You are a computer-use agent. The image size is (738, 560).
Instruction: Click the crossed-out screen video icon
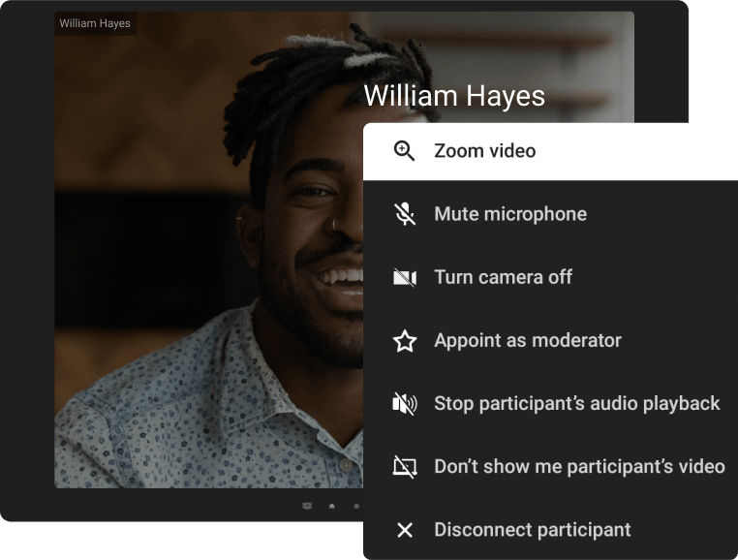tap(405, 467)
